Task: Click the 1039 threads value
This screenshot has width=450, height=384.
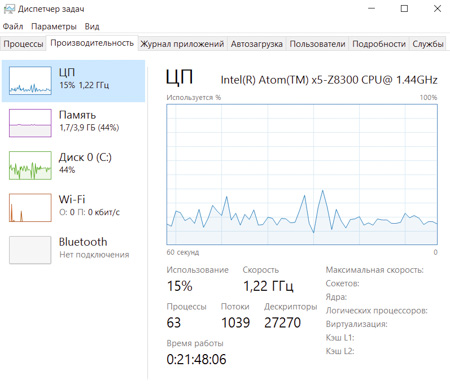Action: click(x=236, y=323)
